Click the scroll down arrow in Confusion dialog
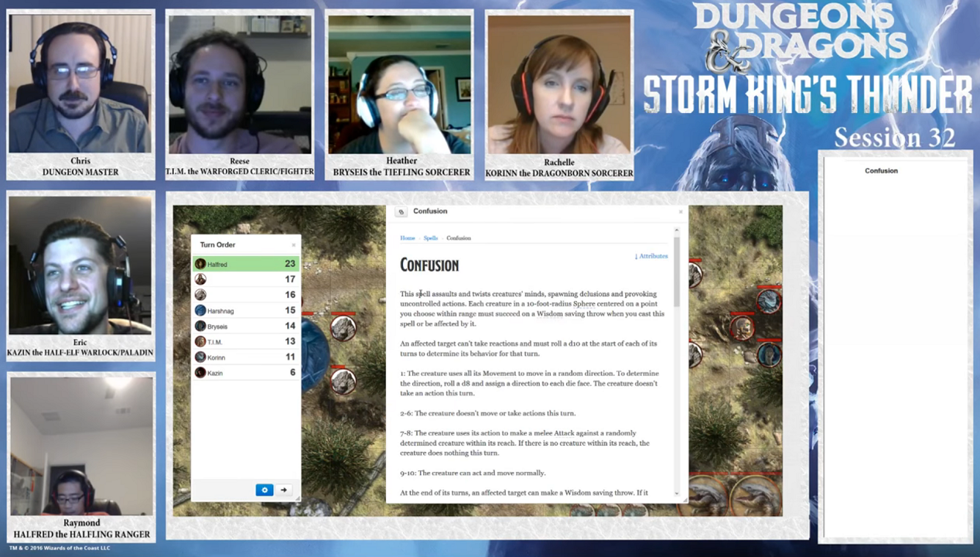The height and width of the screenshot is (557, 980). [x=676, y=494]
